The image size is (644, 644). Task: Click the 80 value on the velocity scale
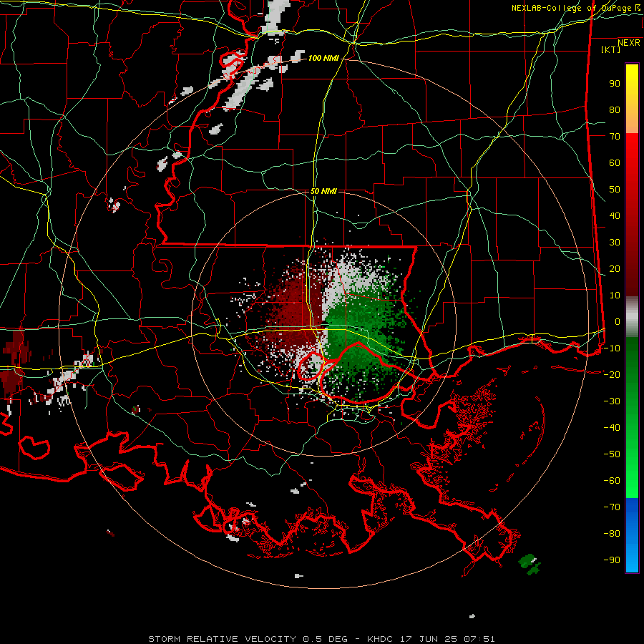615,110
